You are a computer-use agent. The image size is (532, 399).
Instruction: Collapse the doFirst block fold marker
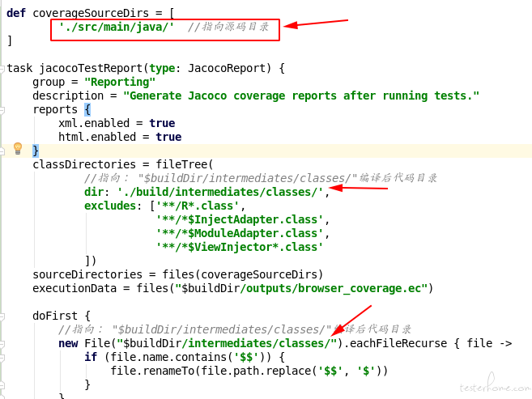tap(2, 316)
